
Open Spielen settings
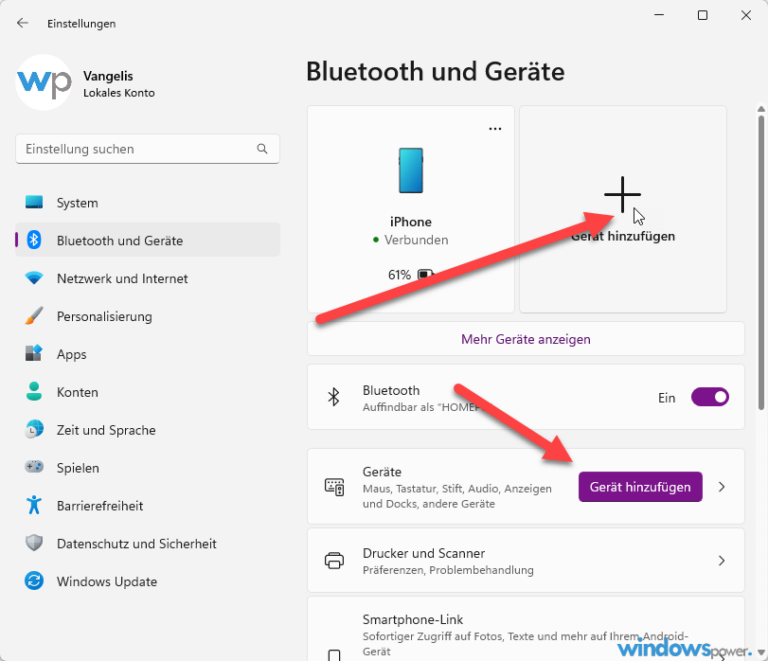147,467
